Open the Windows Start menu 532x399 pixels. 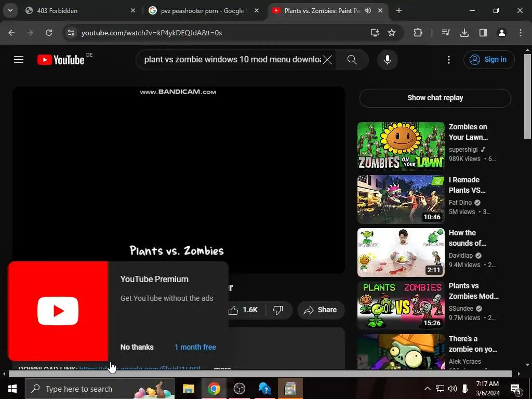pos(12,389)
